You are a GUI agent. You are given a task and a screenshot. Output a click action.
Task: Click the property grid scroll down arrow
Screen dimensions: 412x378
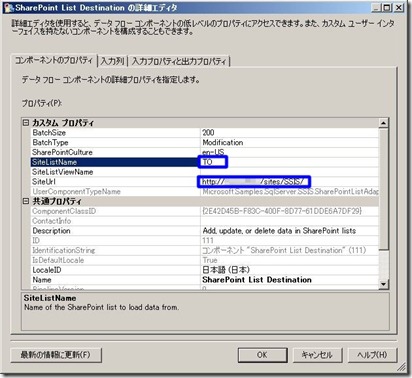click(x=384, y=284)
